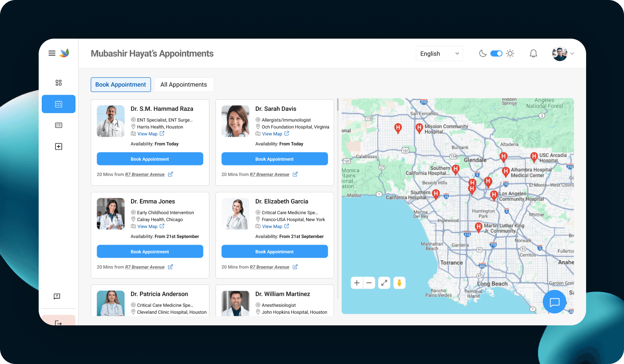The width and height of the screenshot is (624, 364).
Task: Select the Dr. William Martinez name
Action: click(283, 294)
